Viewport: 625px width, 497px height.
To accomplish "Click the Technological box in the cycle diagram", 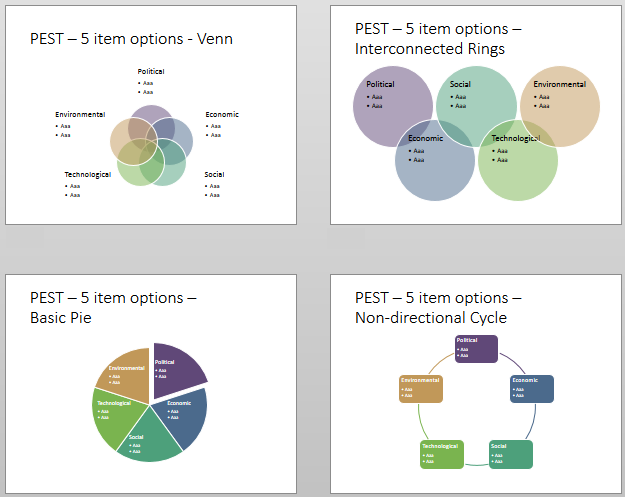I will [441, 453].
